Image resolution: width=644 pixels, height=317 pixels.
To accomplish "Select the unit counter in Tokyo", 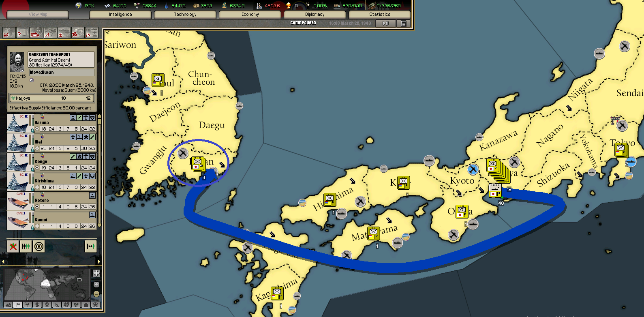I will coord(620,150).
